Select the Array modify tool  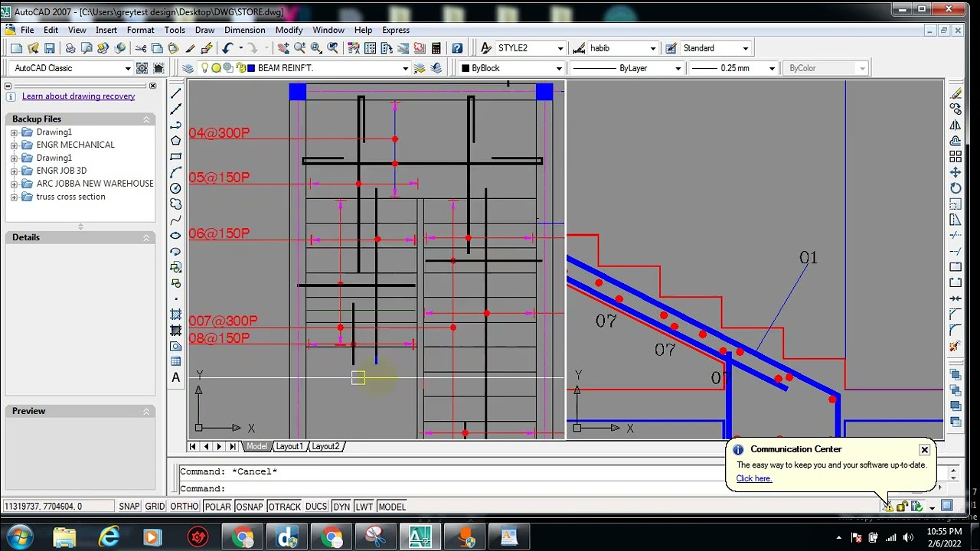pos(955,157)
